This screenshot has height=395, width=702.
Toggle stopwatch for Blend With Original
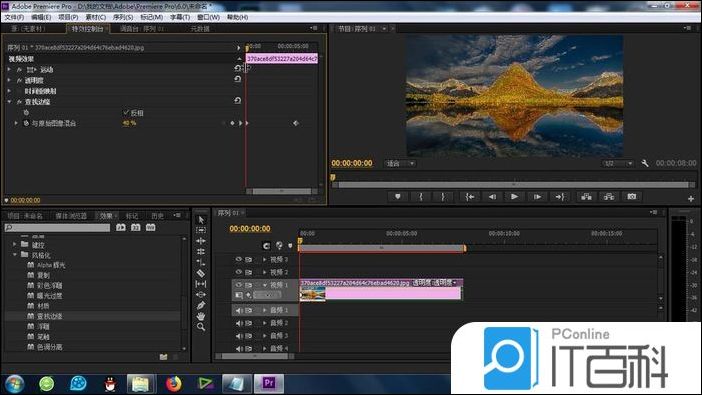(26, 123)
